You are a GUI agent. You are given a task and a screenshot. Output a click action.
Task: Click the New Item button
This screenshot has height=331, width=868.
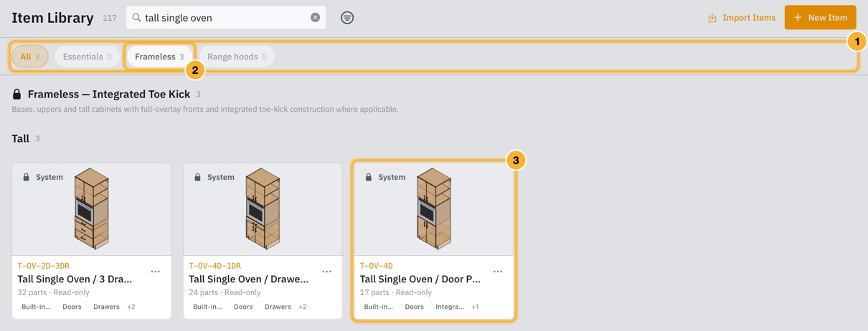click(820, 17)
